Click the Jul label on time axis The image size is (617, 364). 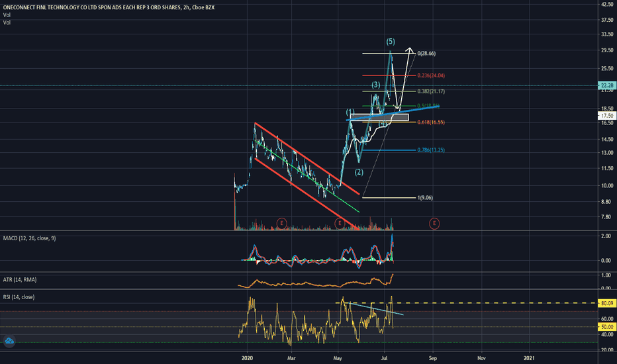click(385, 358)
